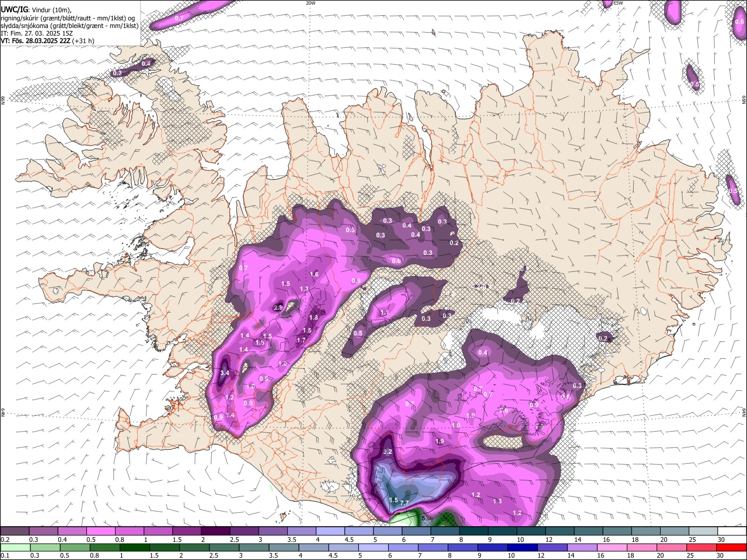Pick lower legend swatch between 4 and 4.5

point(313,547)
